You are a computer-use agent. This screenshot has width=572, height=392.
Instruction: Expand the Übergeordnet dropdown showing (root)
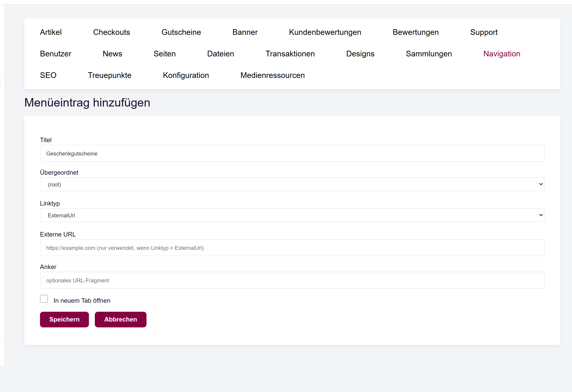pos(292,184)
